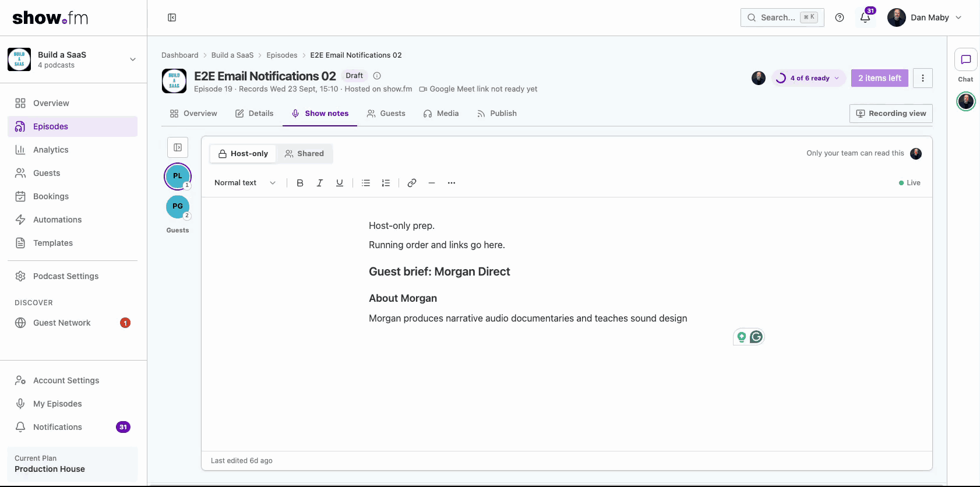Toggle the guest notes side panel
This screenshot has height=487, width=980.
(x=178, y=147)
